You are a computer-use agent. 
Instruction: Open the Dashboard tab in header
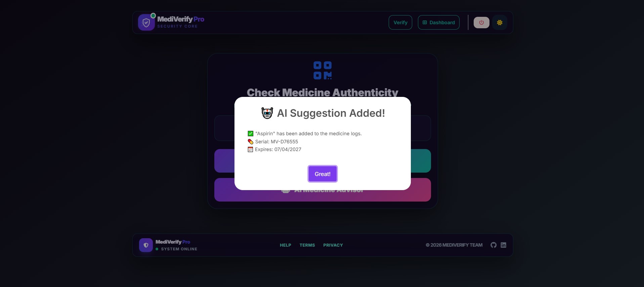(x=439, y=23)
